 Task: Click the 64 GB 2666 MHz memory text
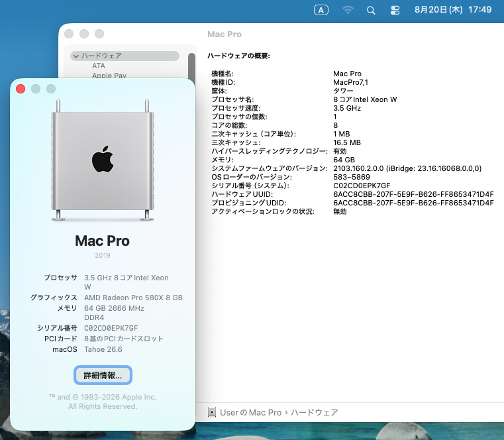click(114, 313)
